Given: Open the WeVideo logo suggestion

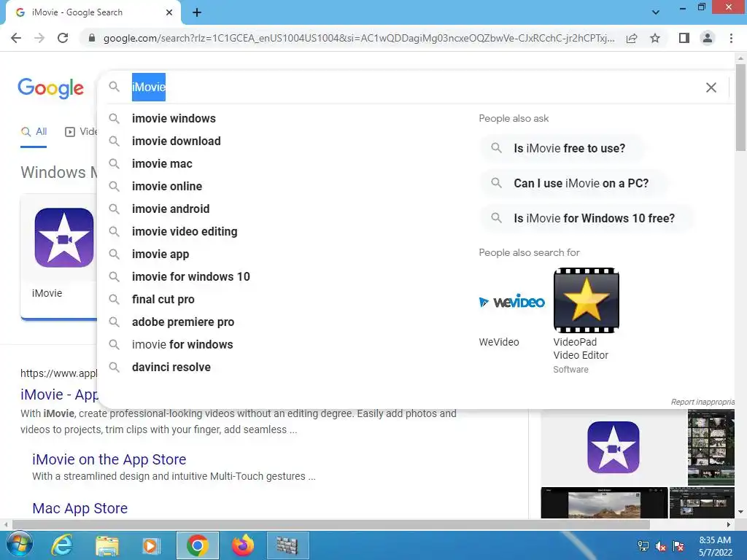Looking at the screenshot, I should point(511,301).
